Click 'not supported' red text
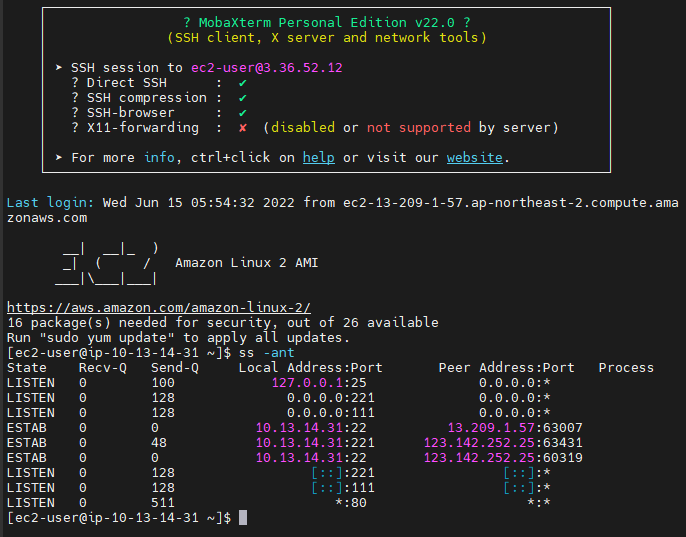Screen dimensions: 686x537 pyautogui.click(x=419, y=128)
